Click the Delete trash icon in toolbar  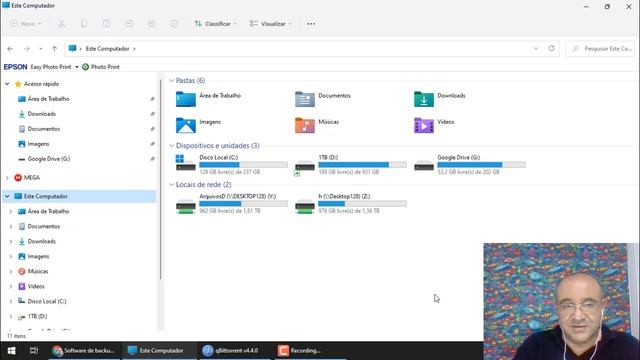(174, 24)
